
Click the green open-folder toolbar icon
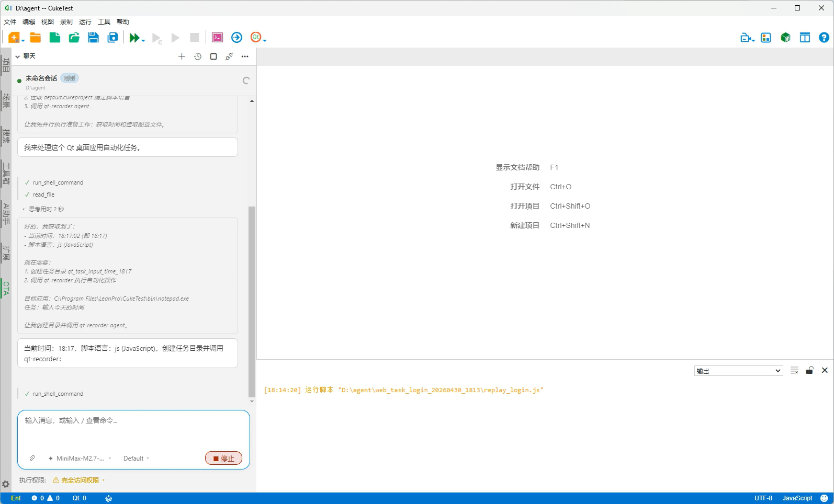coord(74,38)
